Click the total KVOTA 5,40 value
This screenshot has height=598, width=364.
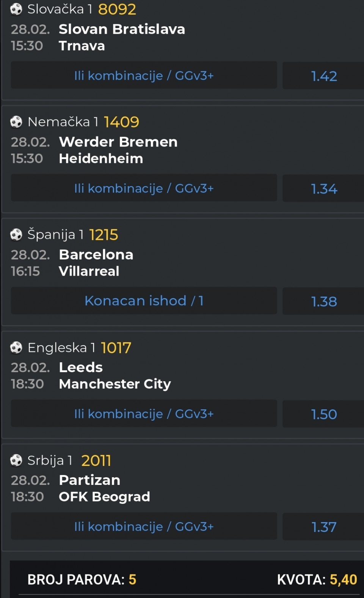coord(343,580)
